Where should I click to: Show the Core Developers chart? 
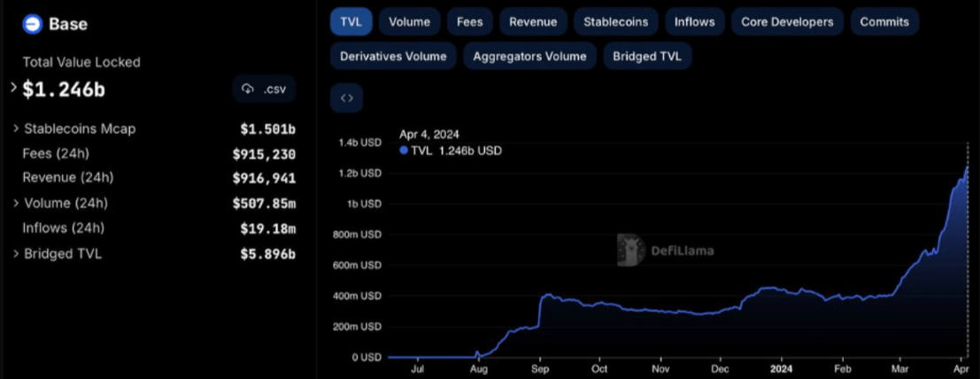(788, 22)
